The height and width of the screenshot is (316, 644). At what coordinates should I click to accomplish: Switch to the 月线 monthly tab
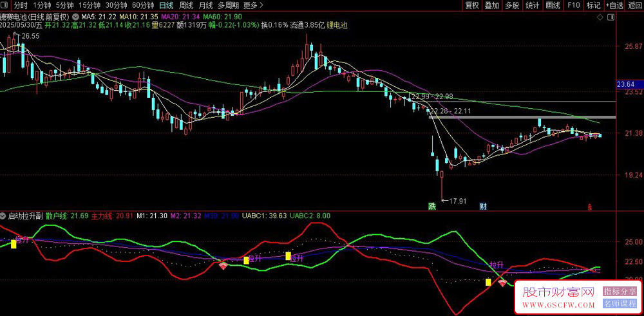click(x=205, y=5)
